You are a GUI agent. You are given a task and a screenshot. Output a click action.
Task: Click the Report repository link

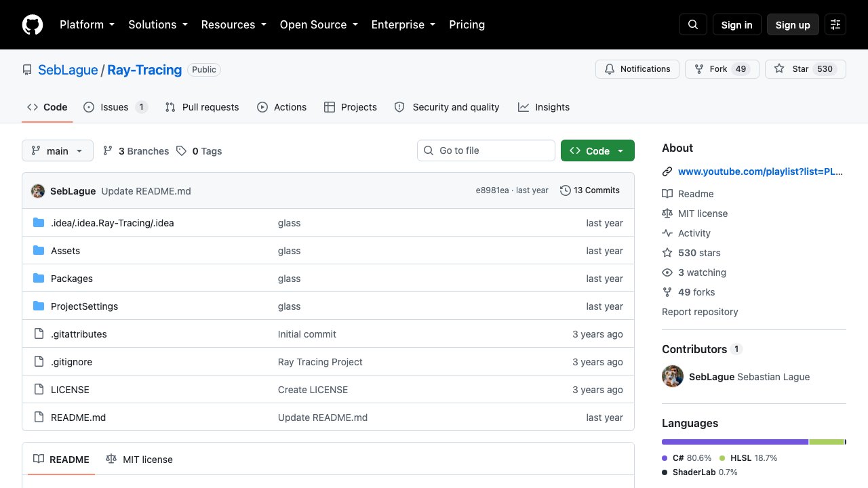pos(700,312)
